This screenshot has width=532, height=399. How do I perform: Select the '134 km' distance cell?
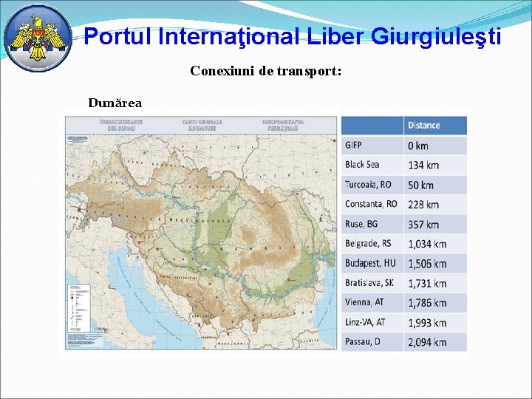click(435, 165)
